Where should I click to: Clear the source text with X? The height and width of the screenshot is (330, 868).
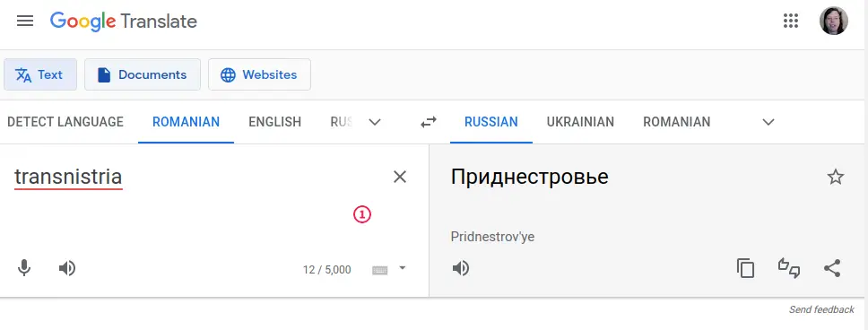[400, 177]
